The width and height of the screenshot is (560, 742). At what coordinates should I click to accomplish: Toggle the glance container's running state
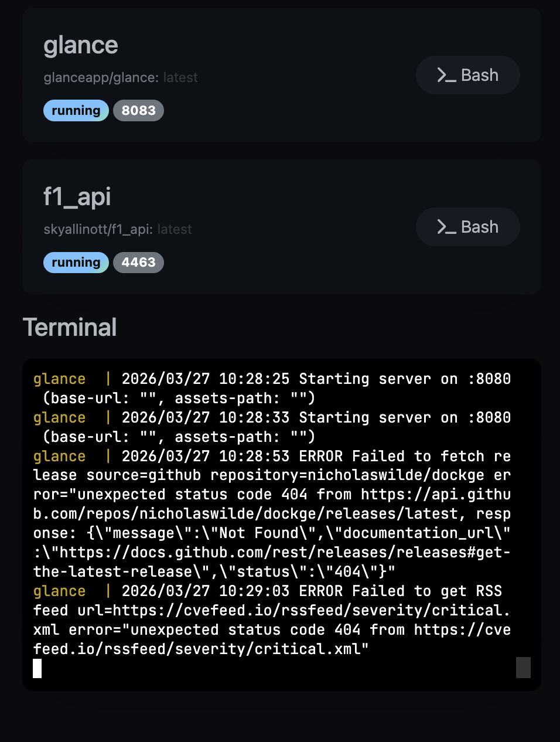coord(76,110)
